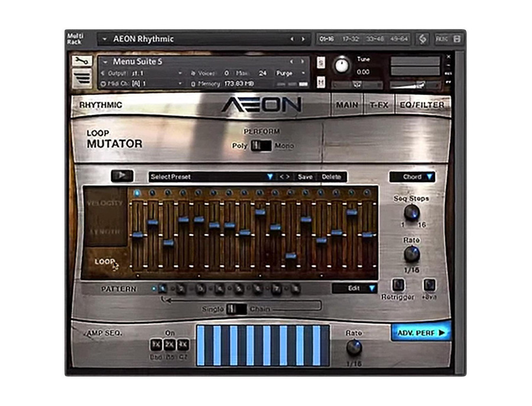Click the Amp Seq 4X button
Screen dimensions: 532x406
pos(183,345)
